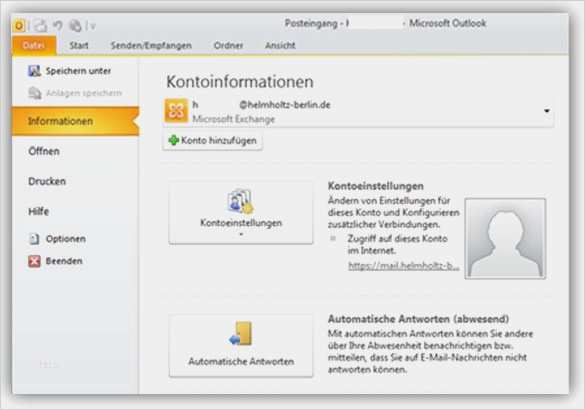
Task: Click the Automatische Antworten door icon
Action: 241,333
